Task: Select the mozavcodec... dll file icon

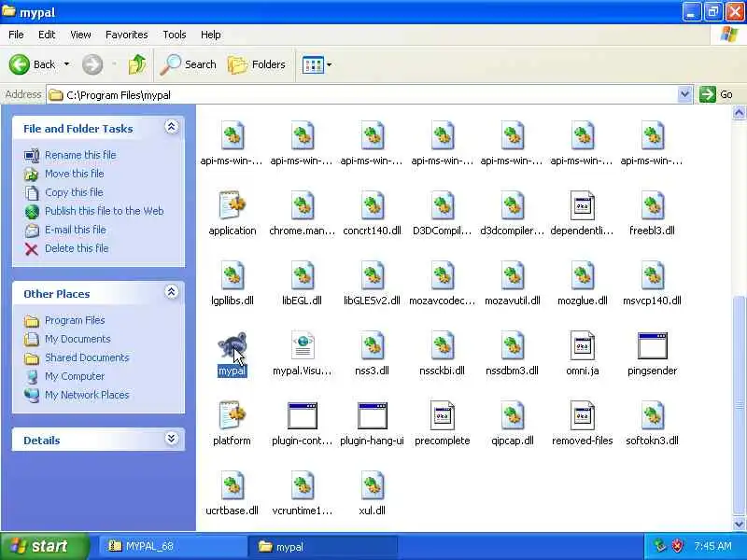Action: (442, 275)
